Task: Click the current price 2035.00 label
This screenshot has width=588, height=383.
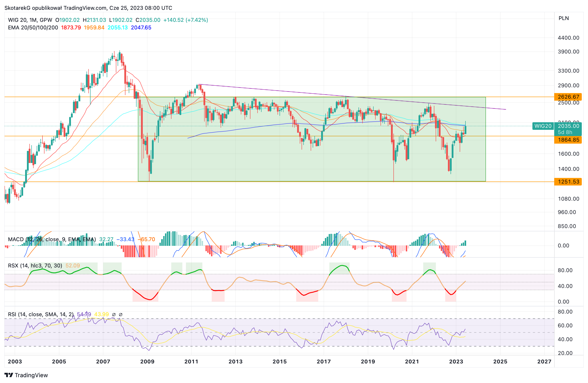Action: coord(568,126)
